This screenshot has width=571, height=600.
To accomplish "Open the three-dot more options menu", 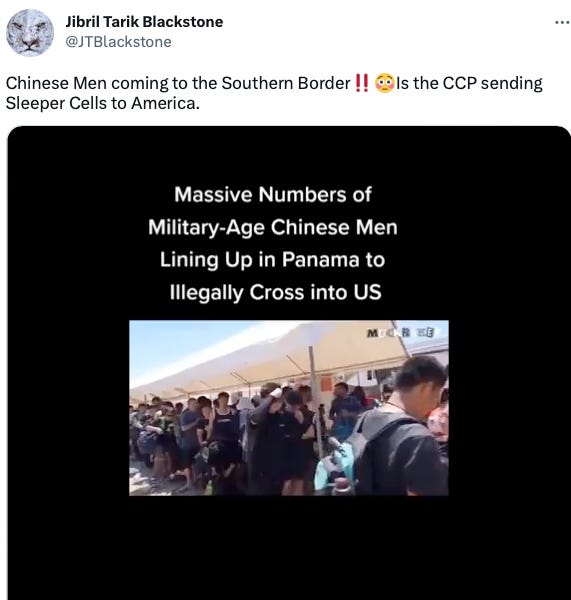I will [x=562, y=23].
